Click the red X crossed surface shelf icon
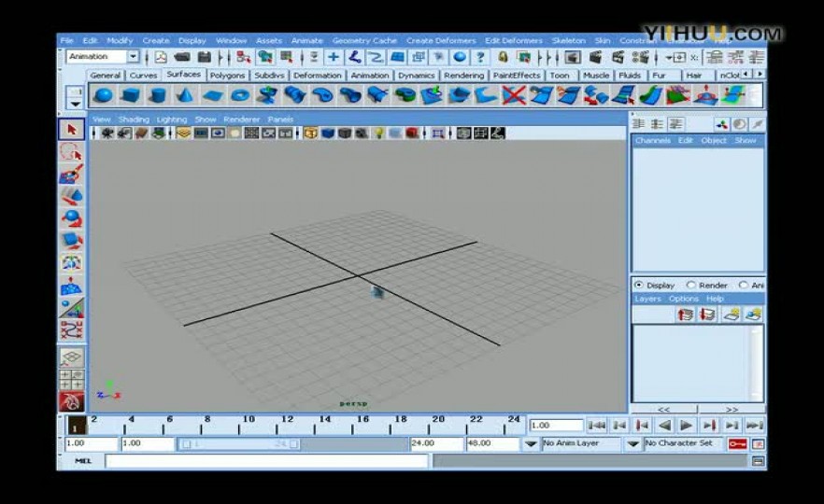This screenshot has height=504, width=824. [x=514, y=95]
